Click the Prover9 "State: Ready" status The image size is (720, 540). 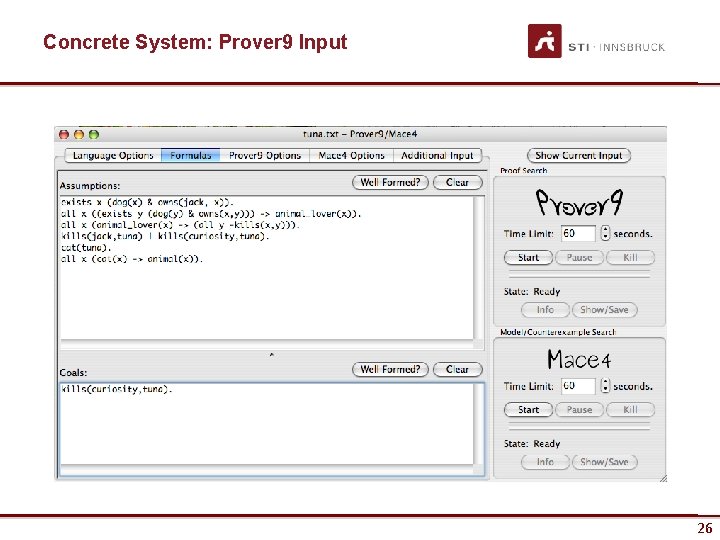click(x=532, y=292)
